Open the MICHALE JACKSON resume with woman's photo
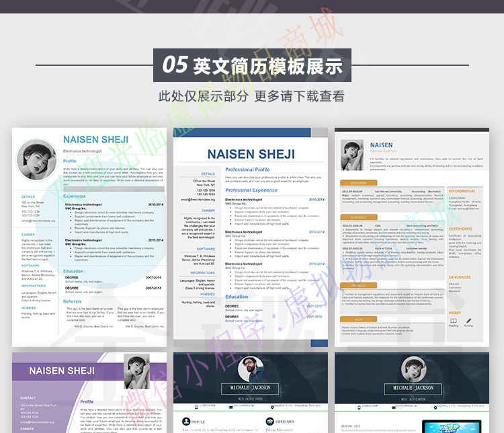Image resolution: width=504 pixels, height=433 pixels. point(412,393)
